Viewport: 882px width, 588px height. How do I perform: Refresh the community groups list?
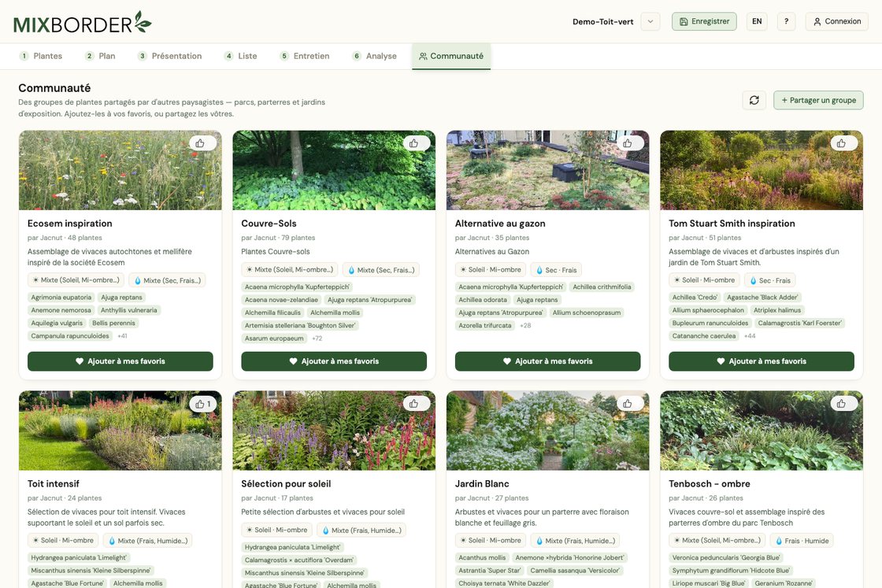(754, 100)
